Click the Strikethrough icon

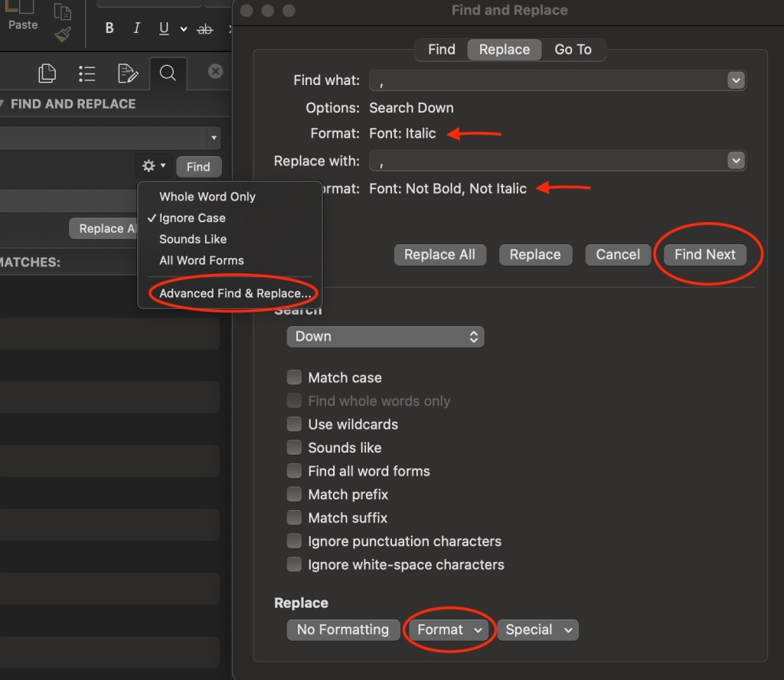[204, 29]
